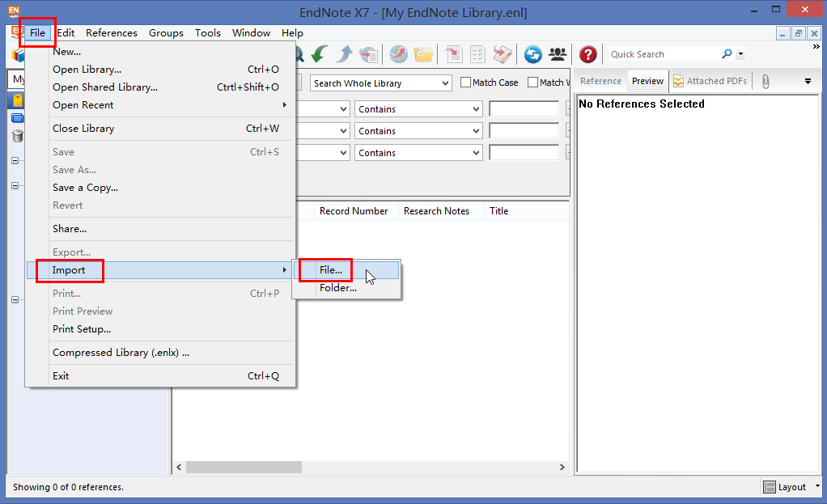Choose Open Shared Library... menu entry
This screenshot has height=504, width=827.
[x=160, y=87]
